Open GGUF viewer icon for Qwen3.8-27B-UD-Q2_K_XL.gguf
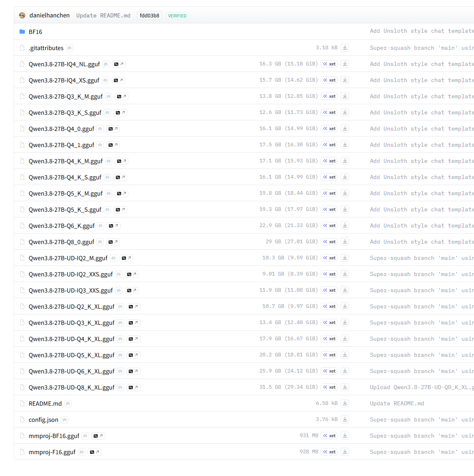This screenshot has width=474, height=476. coord(133,307)
